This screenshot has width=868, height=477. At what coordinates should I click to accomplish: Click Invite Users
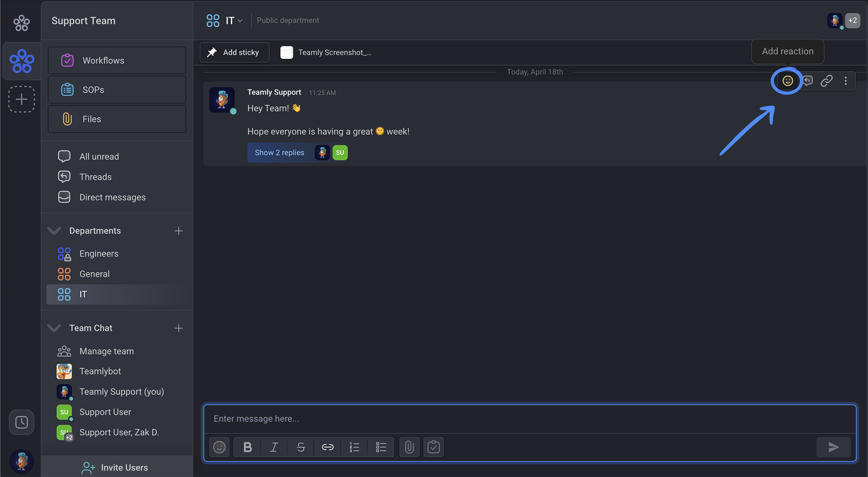click(x=117, y=467)
